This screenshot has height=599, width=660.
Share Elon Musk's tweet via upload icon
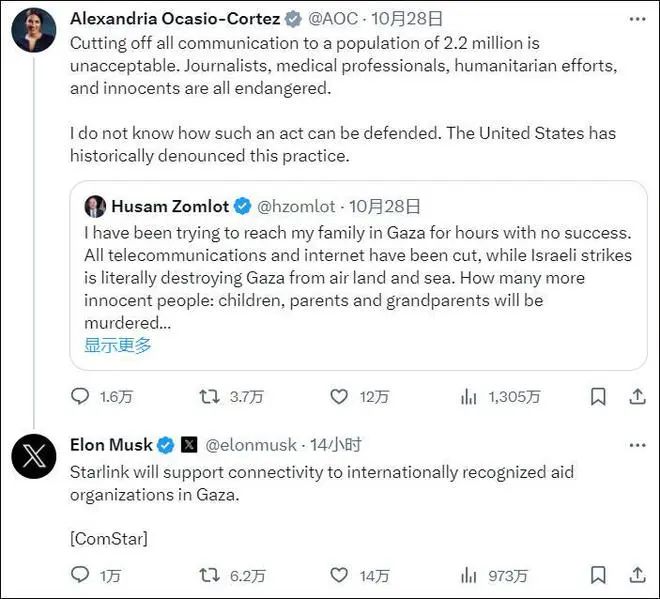[636, 575]
